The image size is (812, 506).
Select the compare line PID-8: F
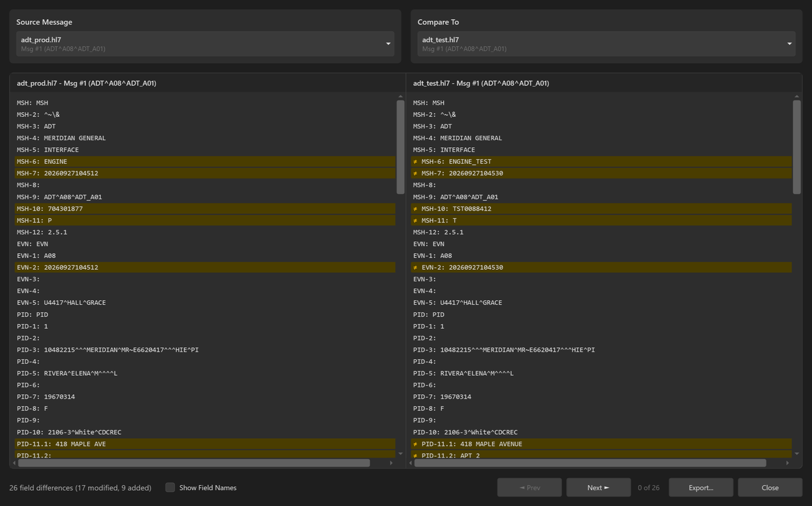click(x=601, y=409)
